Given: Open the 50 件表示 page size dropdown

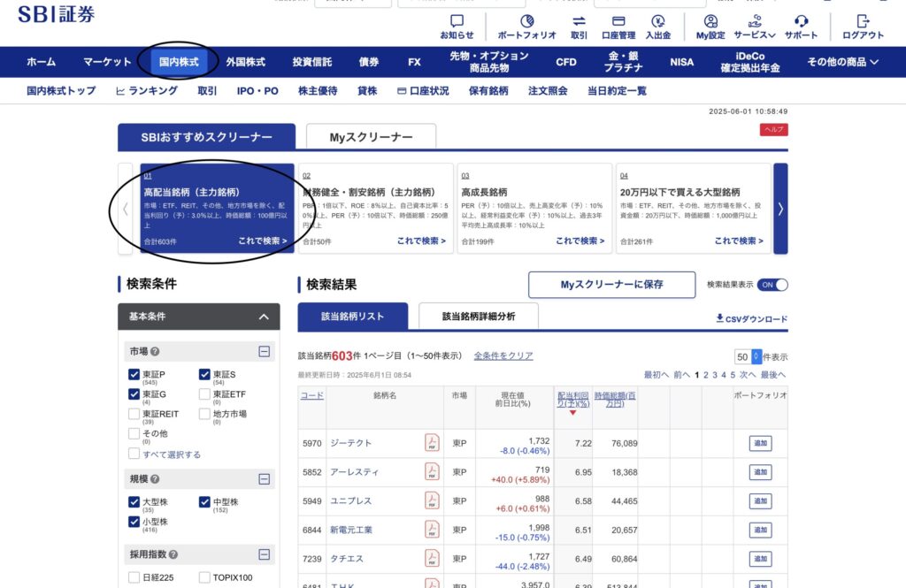Looking at the screenshot, I should pyautogui.click(x=749, y=357).
